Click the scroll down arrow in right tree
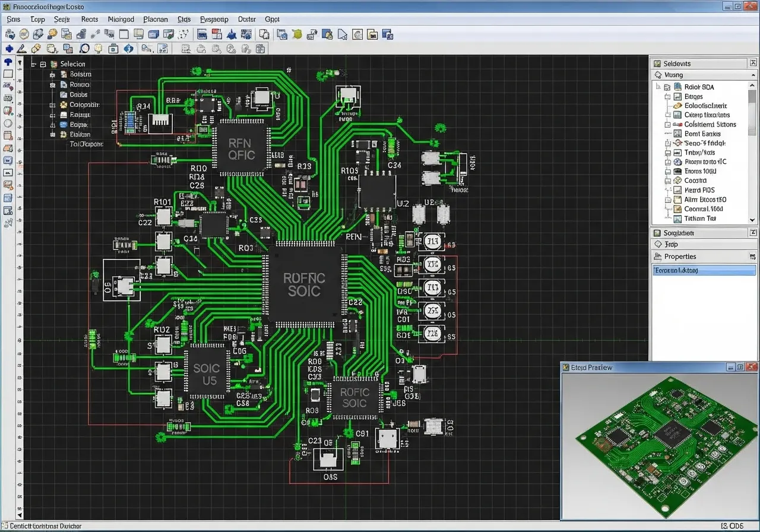This screenshot has width=760, height=532. point(752,220)
